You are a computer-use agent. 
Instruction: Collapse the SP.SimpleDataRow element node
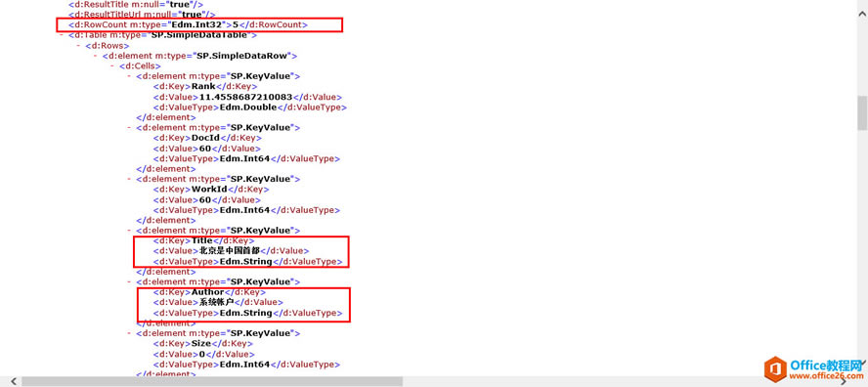(96, 56)
